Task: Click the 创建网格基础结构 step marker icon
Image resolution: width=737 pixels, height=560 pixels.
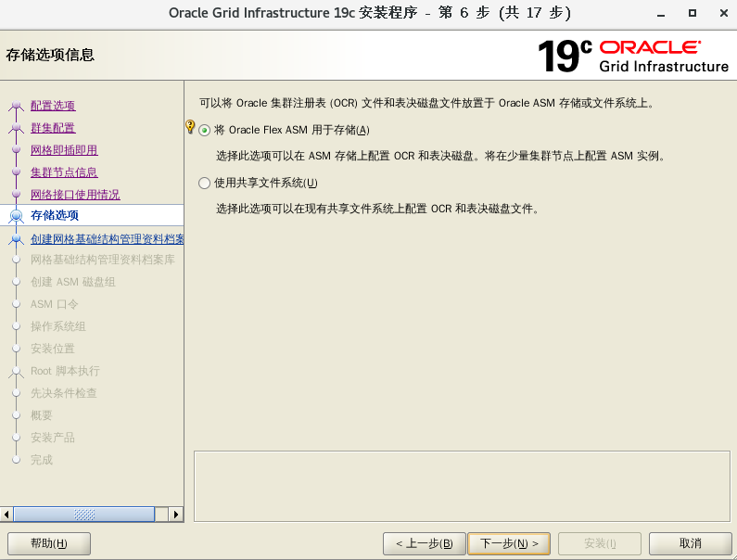Action: (x=16, y=239)
